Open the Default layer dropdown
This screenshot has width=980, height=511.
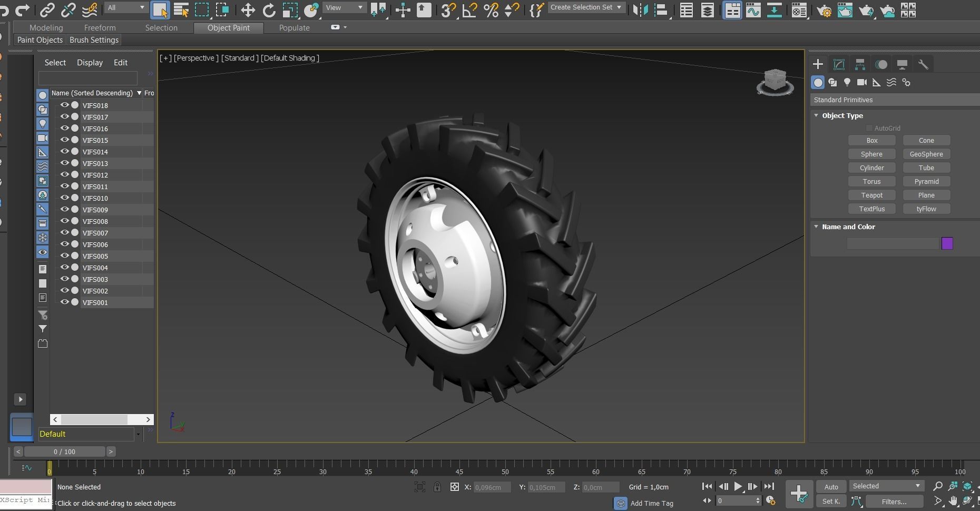click(x=138, y=434)
